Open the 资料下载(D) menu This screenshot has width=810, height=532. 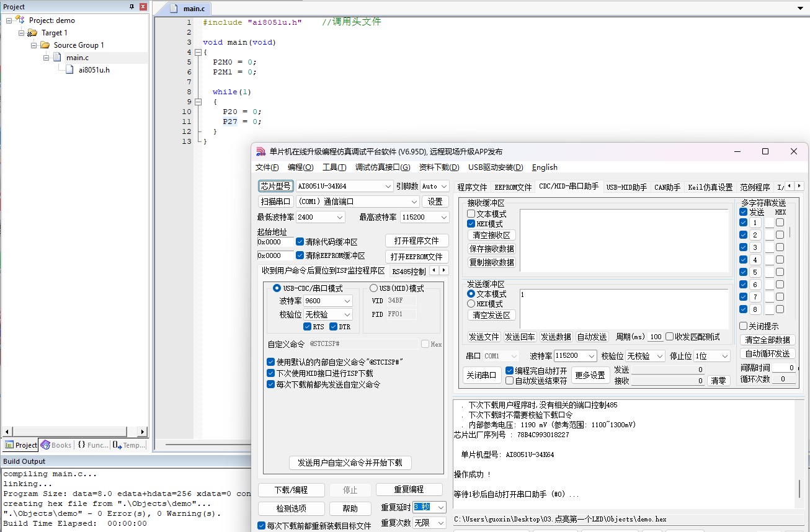[439, 167]
